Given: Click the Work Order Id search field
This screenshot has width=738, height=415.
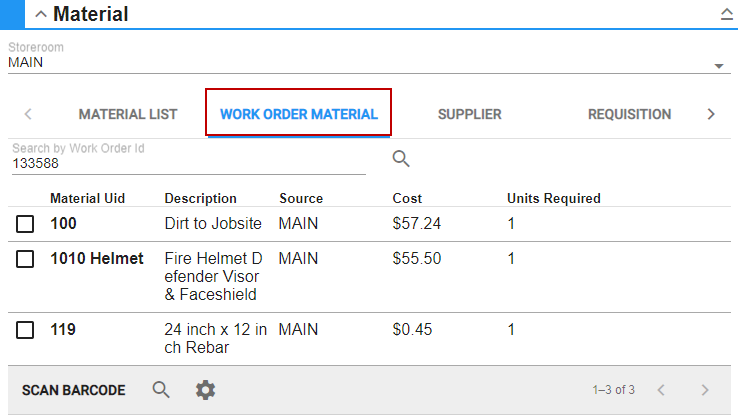Looking at the screenshot, I should [187, 163].
